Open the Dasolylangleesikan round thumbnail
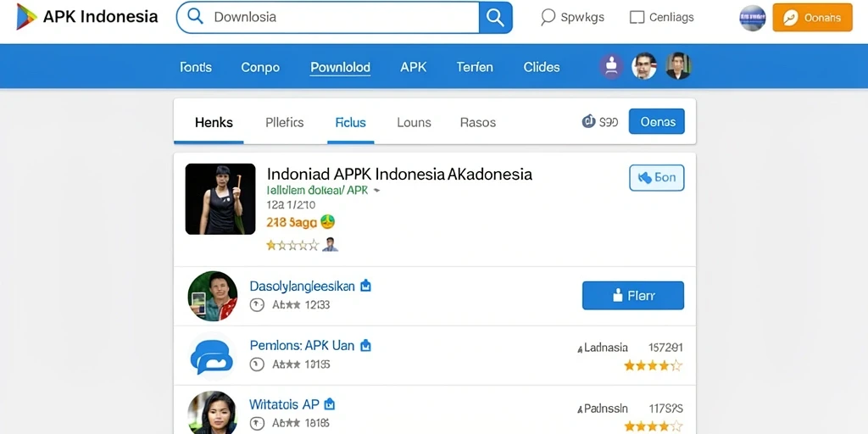Screen dimensions: 868x434 (213, 296)
